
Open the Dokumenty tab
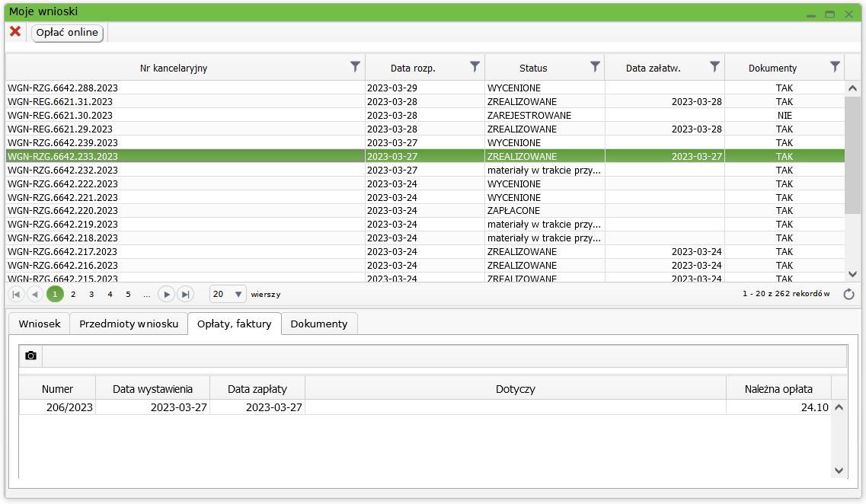pos(318,324)
